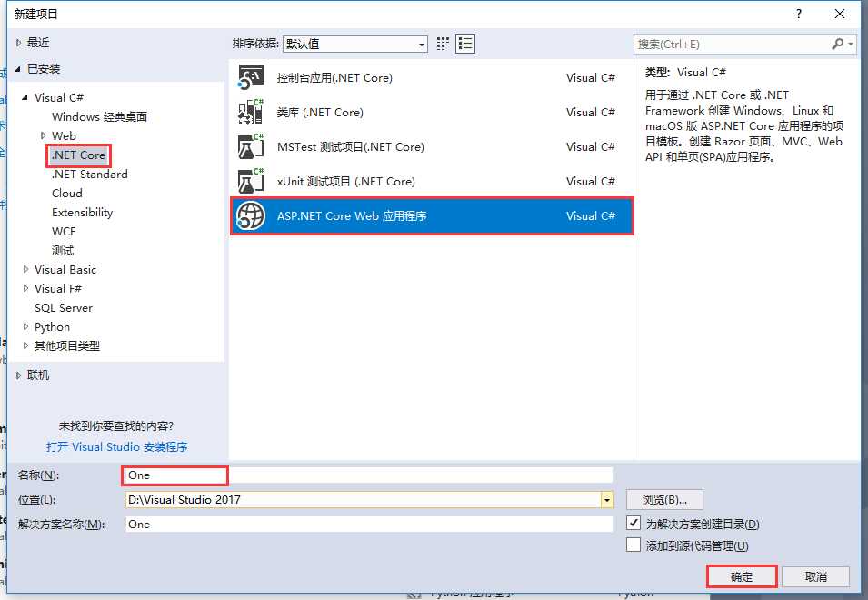Open the help question mark button
Screen dimensions: 868x600
798,14
